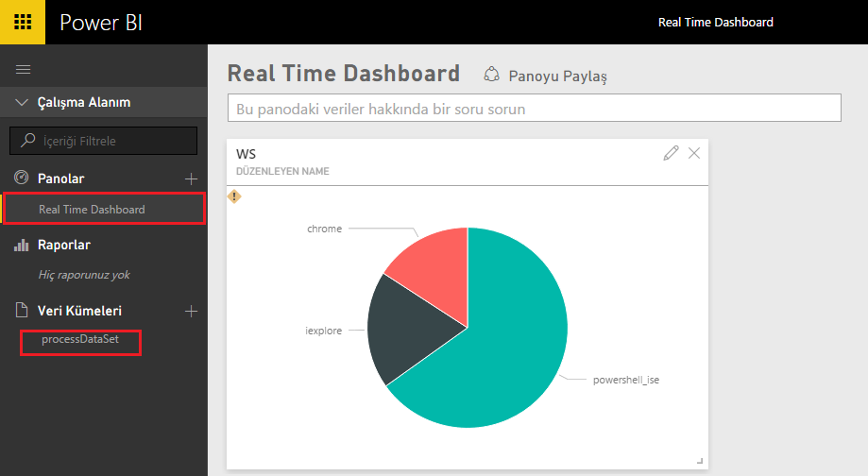Click the Raporlar bar chart icon
This screenshot has height=476, width=868.
21,245
